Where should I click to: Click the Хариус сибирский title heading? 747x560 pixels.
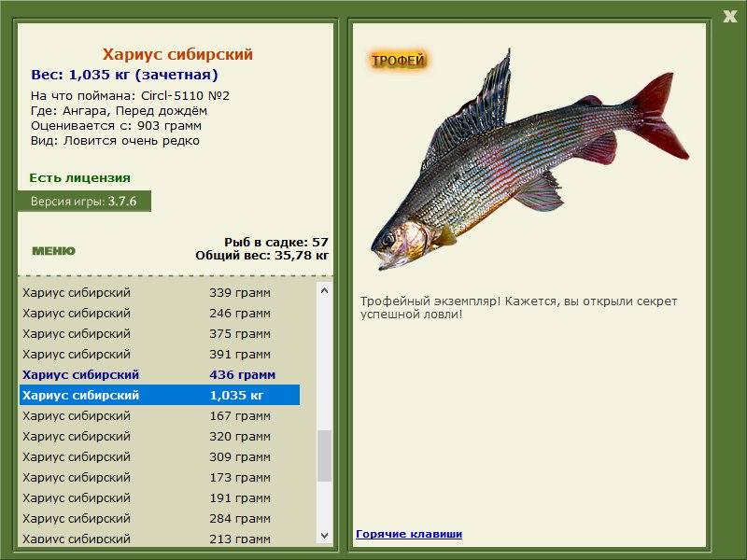[177, 54]
